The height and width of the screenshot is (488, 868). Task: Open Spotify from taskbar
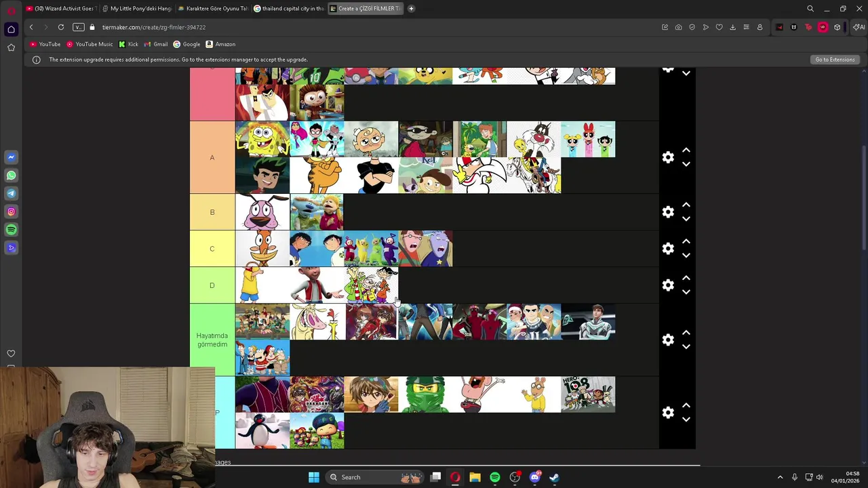point(495,477)
